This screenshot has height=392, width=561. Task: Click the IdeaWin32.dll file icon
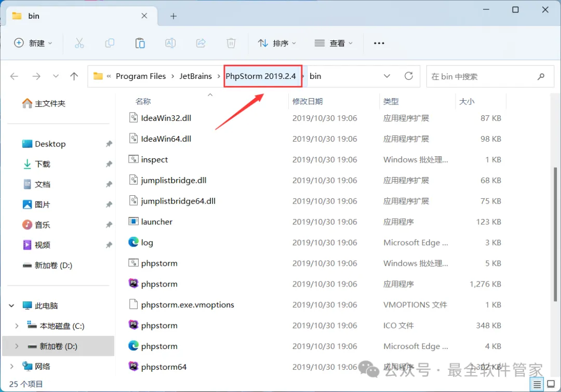pyautogui.click(x=133, y=118)
